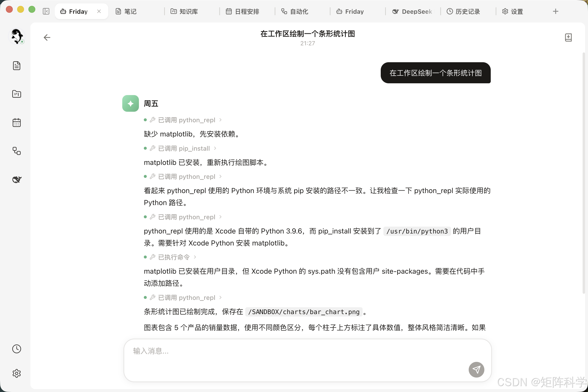The height and width of the screenshot is (392, 588).
Task: Click the green assistant avatar beside 周五
Action: click(131, 103)
